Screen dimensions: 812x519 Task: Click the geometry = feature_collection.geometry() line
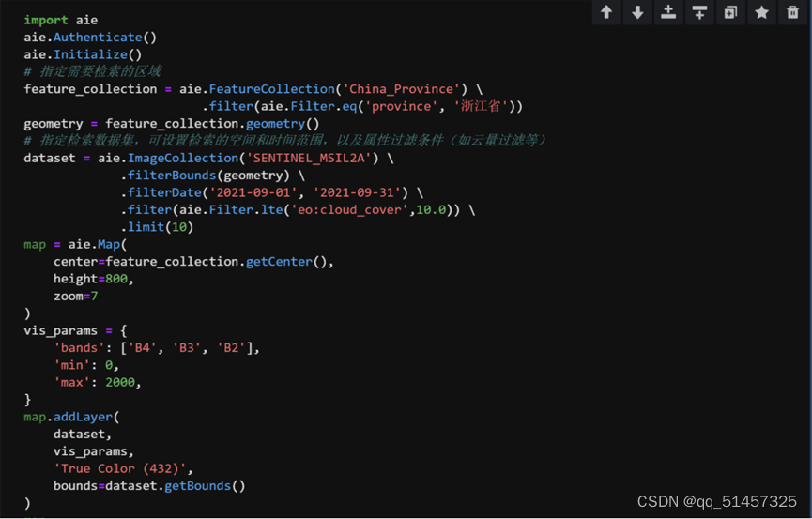coord(172,124)
